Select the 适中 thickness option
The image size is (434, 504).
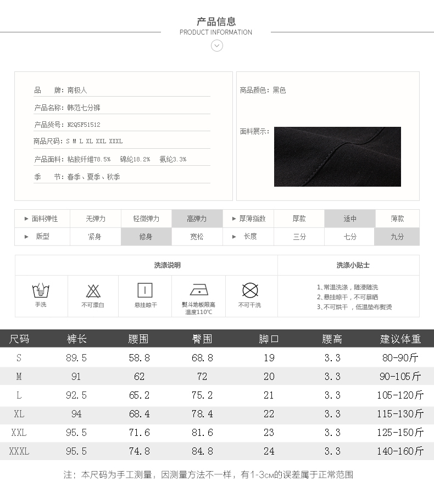pos(350,219)
